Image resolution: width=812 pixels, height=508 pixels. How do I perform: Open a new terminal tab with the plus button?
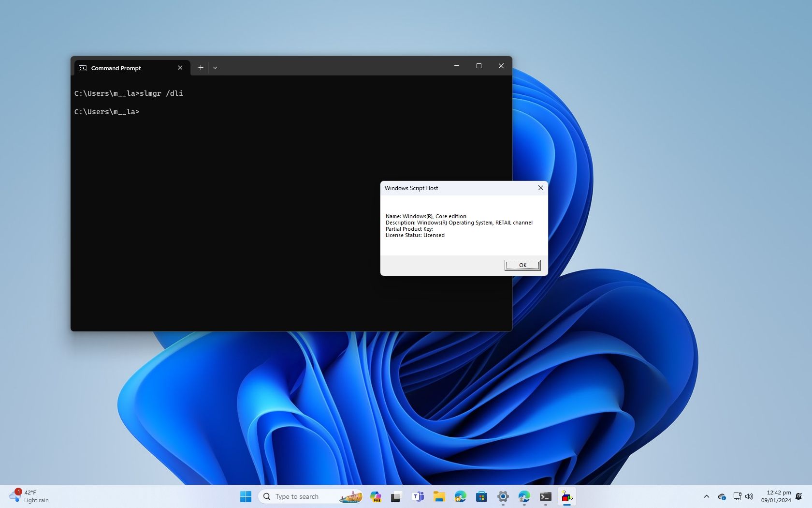201,67
